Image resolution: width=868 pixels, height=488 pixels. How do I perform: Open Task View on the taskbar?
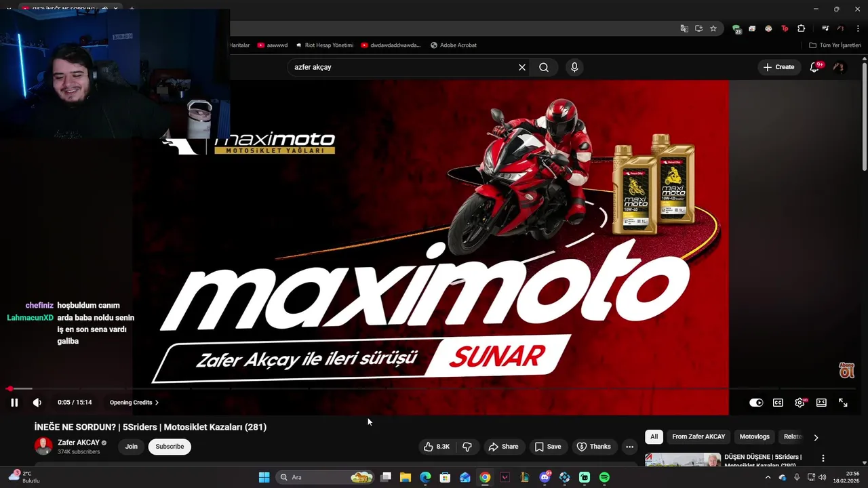[386, 477]
